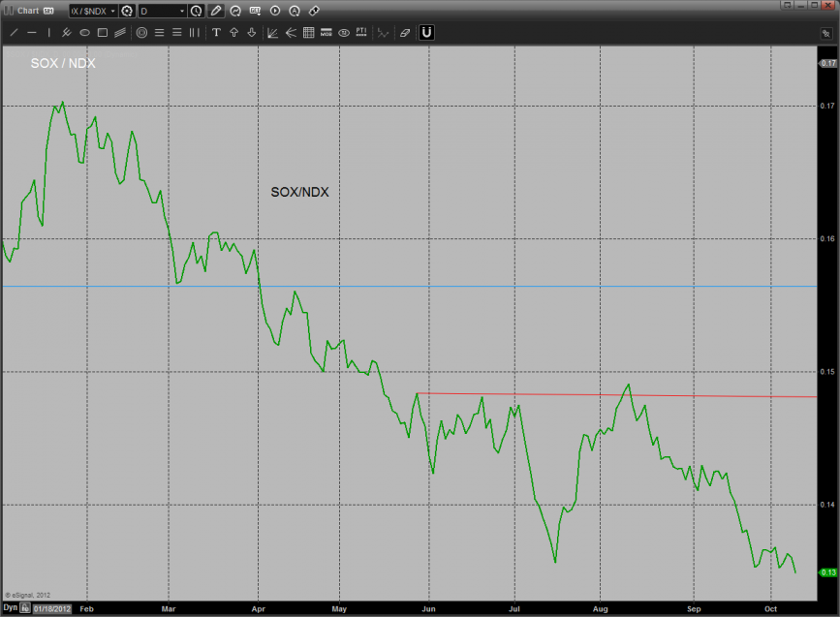Click the Elliott wave zigzag icon

point(383,33)
